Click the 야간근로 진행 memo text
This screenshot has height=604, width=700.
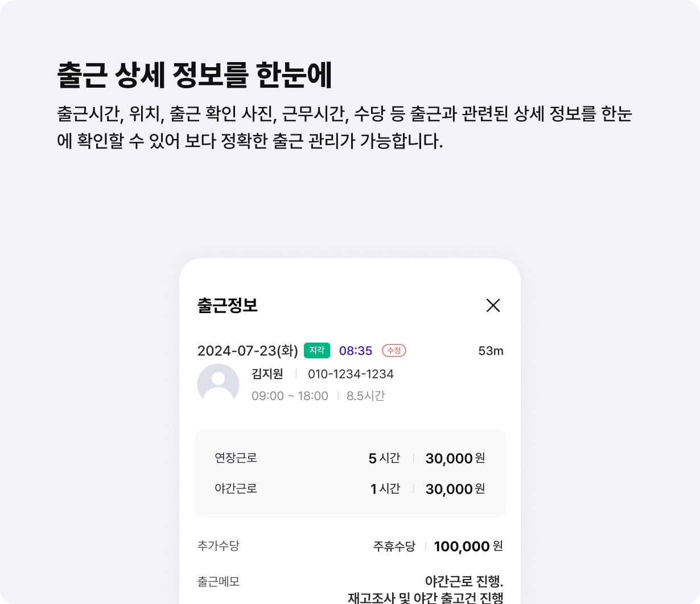[464, 581]
